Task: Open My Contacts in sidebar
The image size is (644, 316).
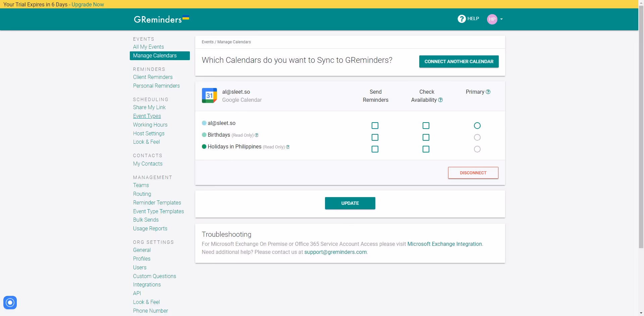Action: pyautogui.click(x=148, y=164)
